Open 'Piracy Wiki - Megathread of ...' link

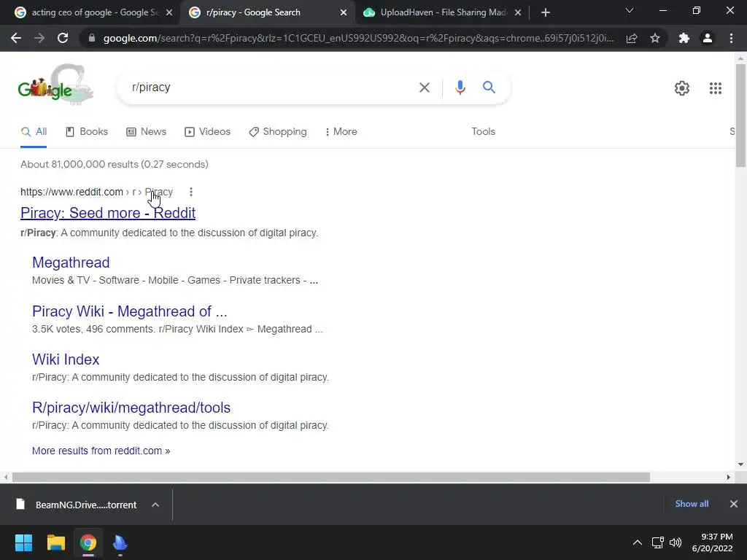pyautogui.click(x=130, y=311)
